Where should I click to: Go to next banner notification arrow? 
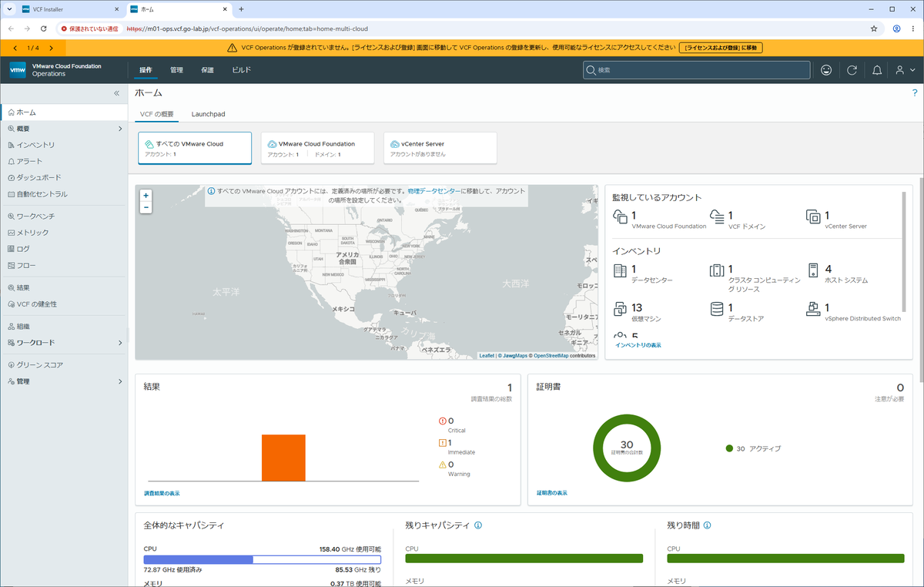(x=52, y=48)
